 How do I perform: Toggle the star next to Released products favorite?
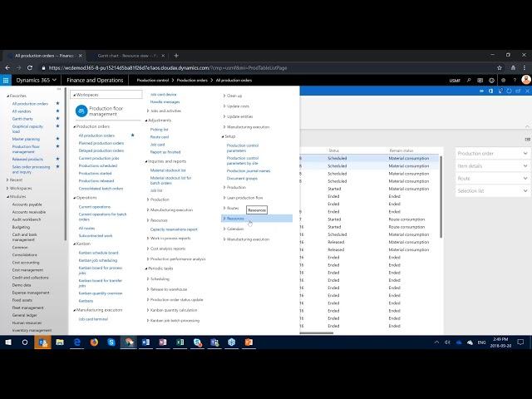[57, 159]
